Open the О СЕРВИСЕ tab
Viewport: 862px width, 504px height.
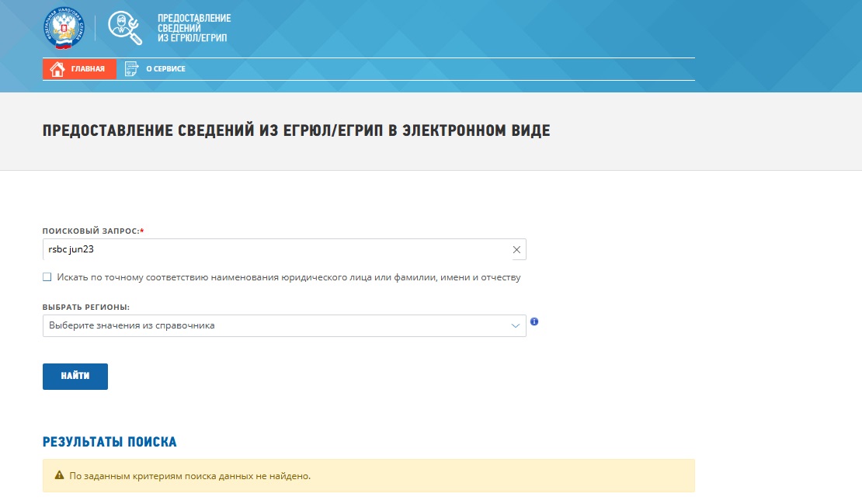(165, 68)
